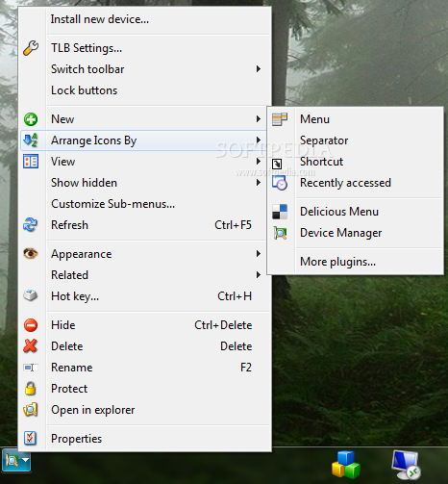Click the remote desktop monitor icon in the taskbar
448x484 pixels.
point(406,465)
